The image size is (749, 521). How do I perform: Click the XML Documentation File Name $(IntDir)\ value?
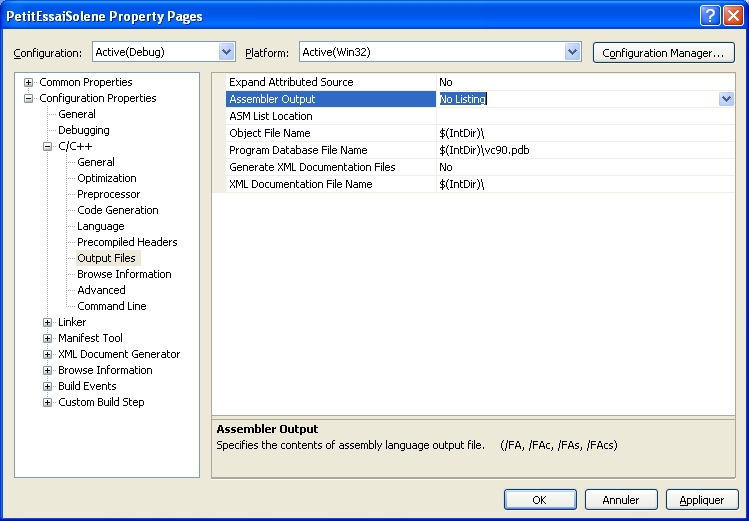tap(586, 184)
